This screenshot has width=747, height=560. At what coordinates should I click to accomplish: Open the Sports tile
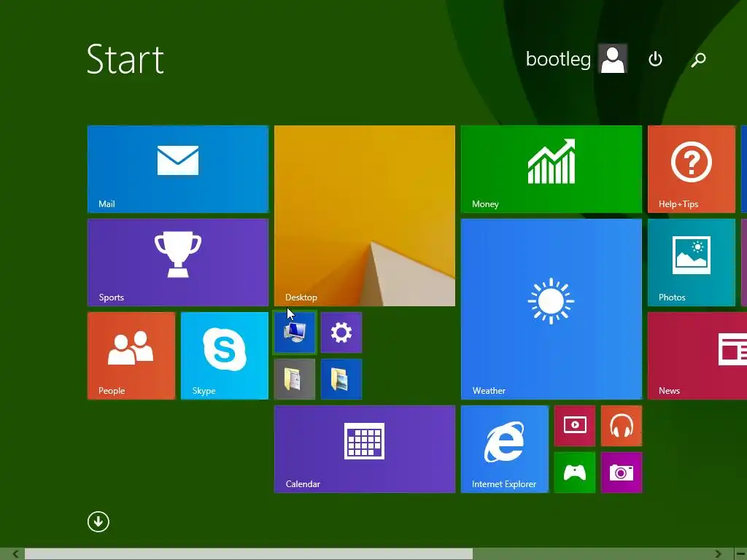pos(178,262)
